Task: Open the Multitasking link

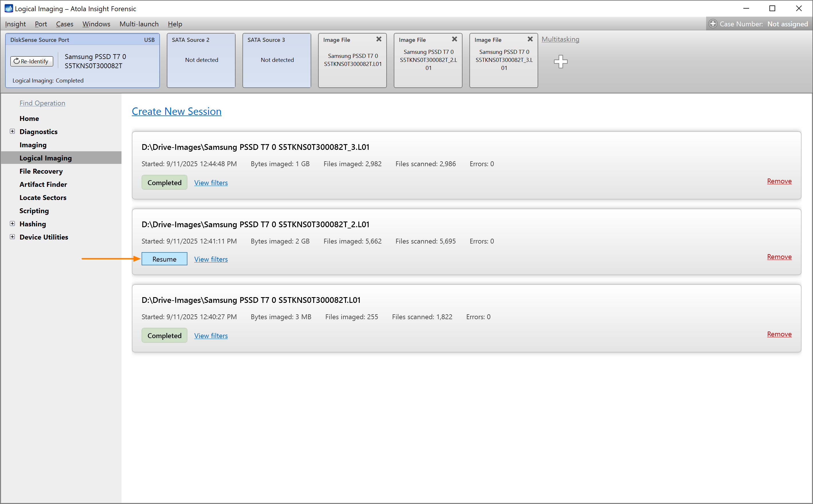Action: click(x=560, y=39)
